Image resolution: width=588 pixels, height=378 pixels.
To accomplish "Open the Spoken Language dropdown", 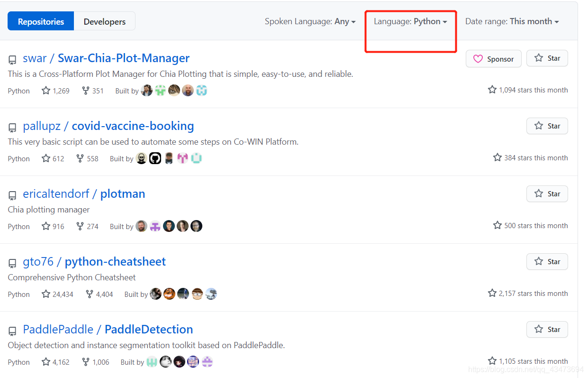I will 310,21.
